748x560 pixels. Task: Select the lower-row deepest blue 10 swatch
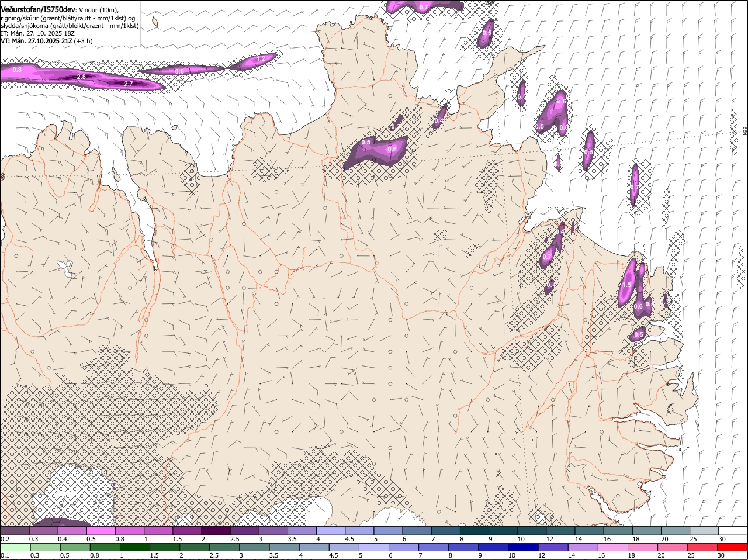click(x=523, y=547)
